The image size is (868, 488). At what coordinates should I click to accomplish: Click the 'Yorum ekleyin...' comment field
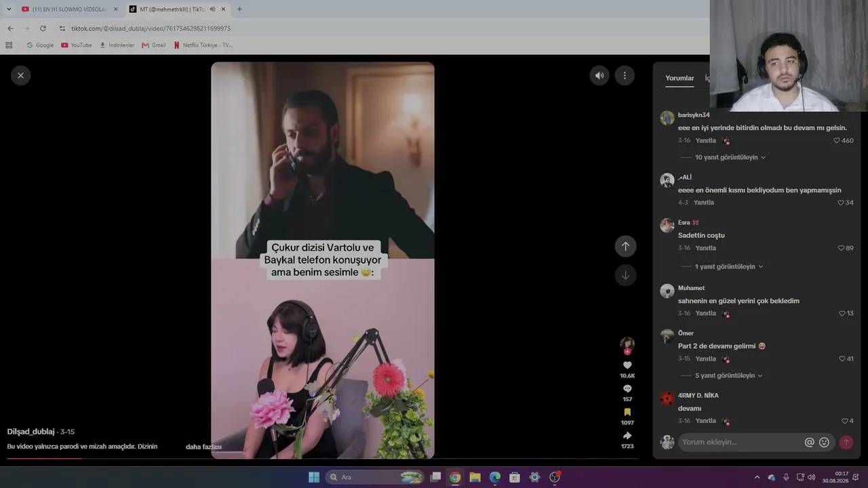pos(741,442)
